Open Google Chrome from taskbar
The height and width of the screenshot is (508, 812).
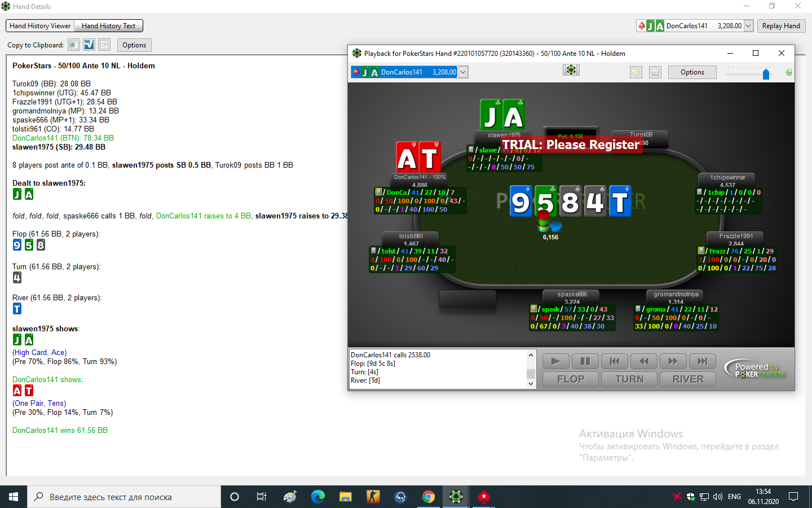click(x=429, y=497)
